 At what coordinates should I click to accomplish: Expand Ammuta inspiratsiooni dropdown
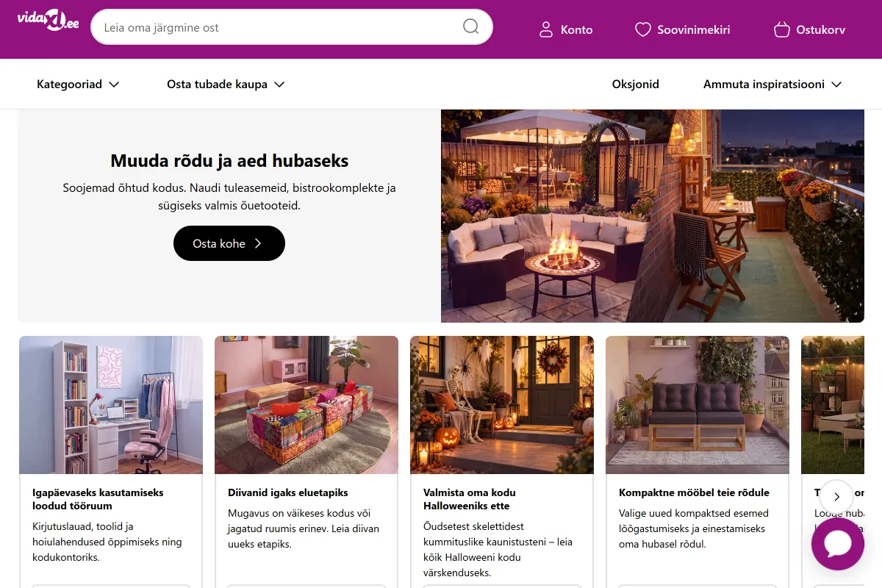772,85
